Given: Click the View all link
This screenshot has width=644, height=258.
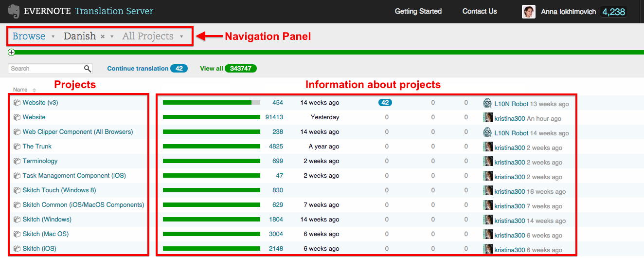Looking at the screenshot, I should point(211,69).
